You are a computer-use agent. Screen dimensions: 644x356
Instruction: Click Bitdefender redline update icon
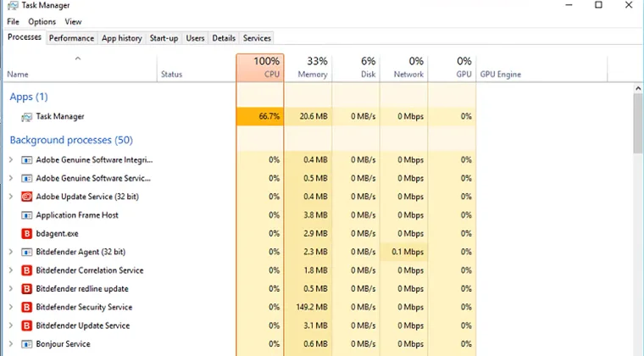click(x=27, y=289)
